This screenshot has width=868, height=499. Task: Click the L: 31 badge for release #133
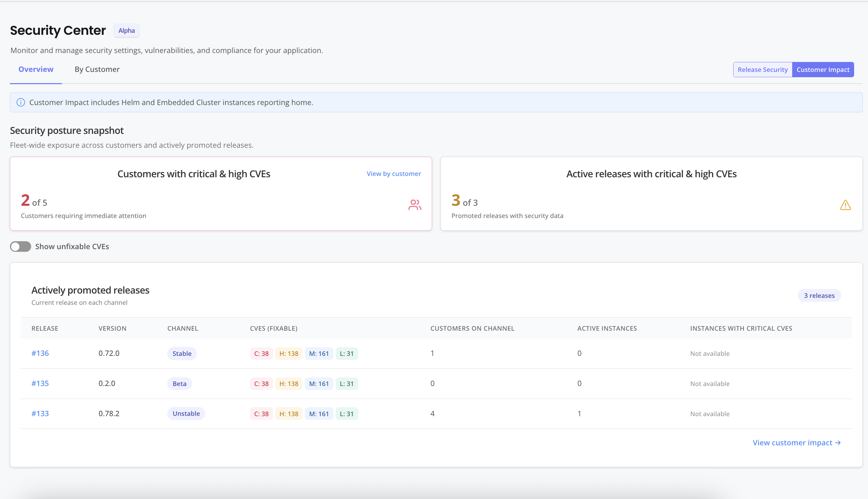click(347, 414)
